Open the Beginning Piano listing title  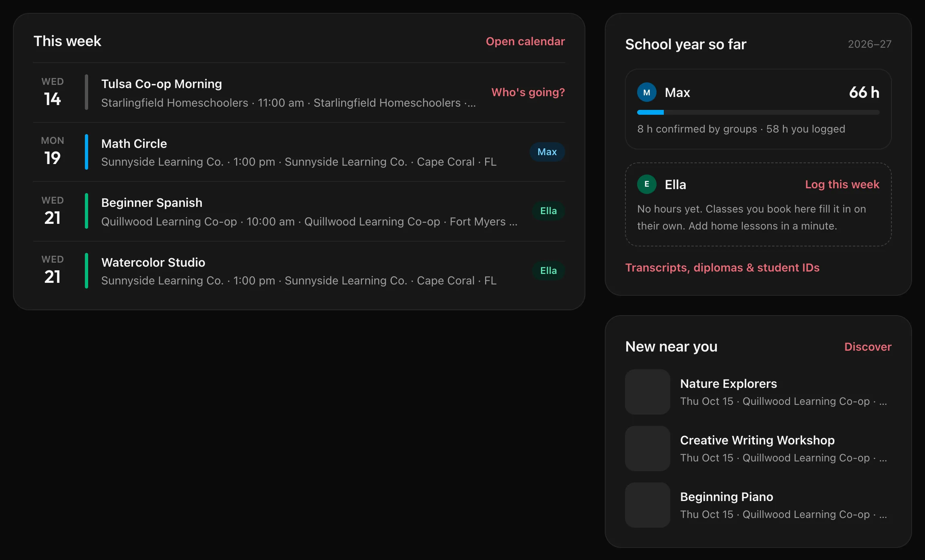tap(726, 497)
